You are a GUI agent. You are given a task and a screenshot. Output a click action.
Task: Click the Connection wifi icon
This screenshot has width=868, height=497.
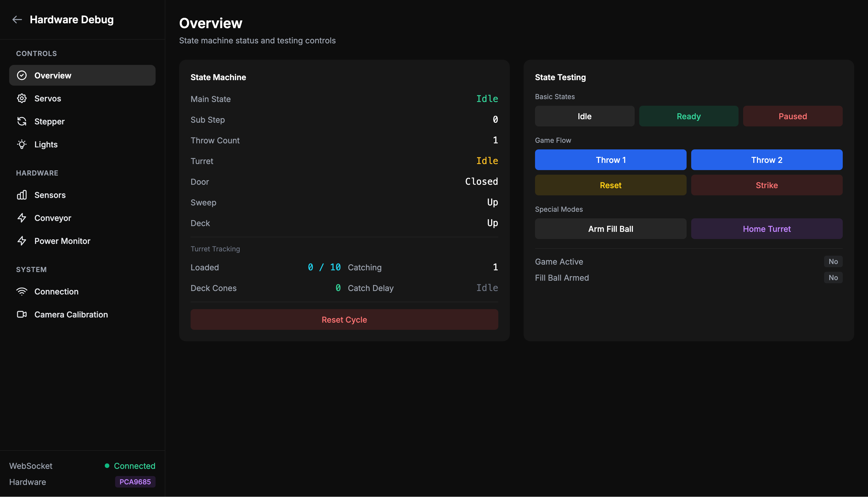tap(22, 292)
